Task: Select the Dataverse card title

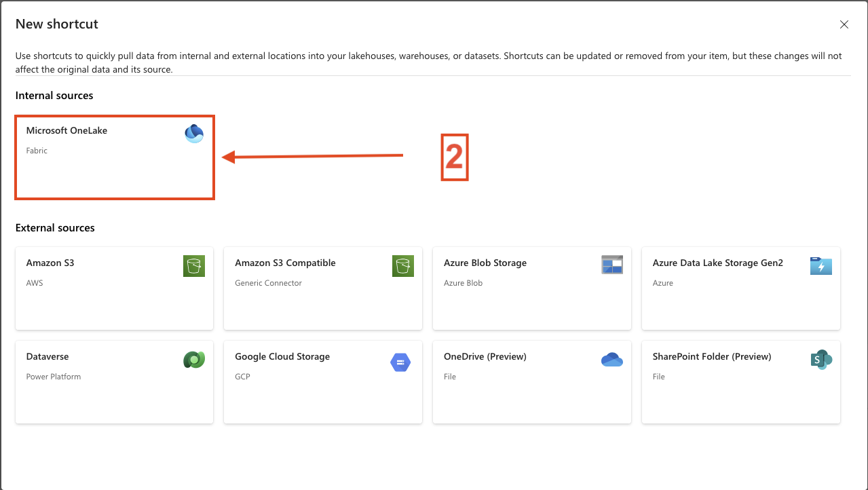Action: tap(48, 356)
